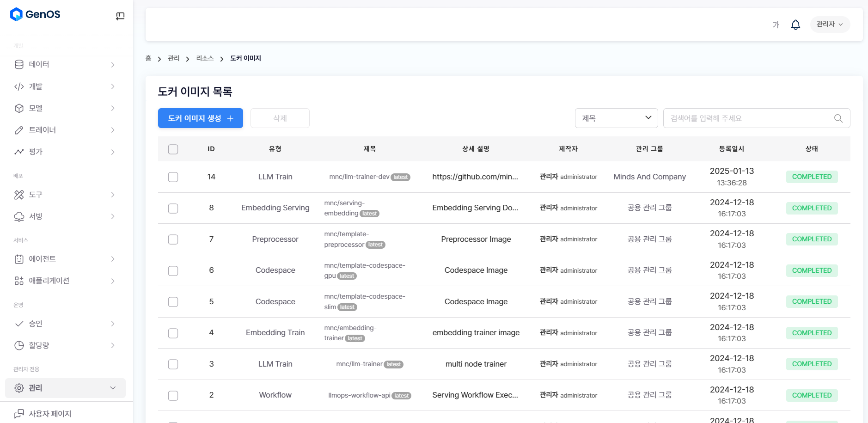Click the notification bell icon
The width and height of the screenshot is (868, 423).
(x=795, y=25)
